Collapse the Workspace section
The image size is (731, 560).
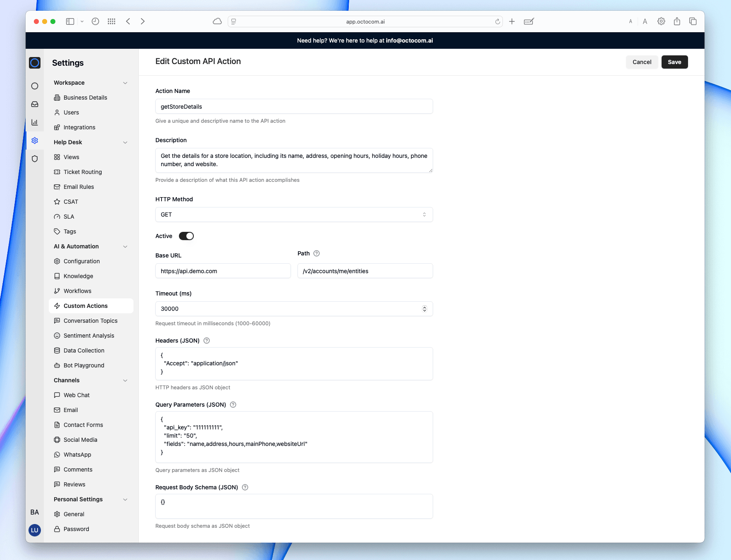tap(125, 83)
